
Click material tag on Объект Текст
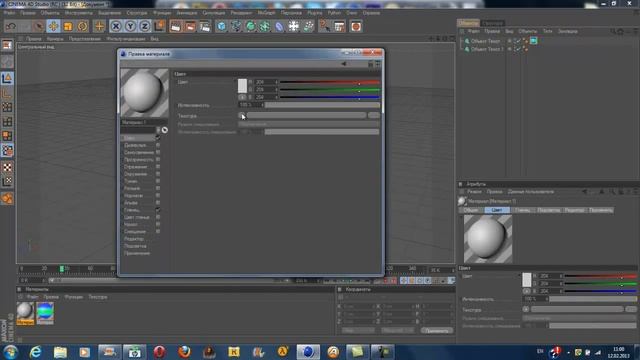click(x=533, y=41)
